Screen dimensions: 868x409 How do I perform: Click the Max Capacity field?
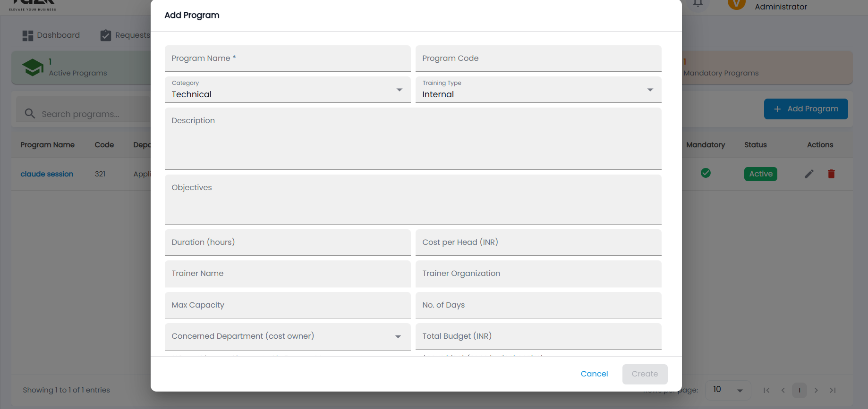[x=288, y=305]
